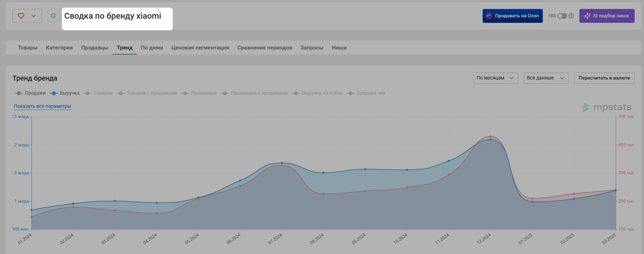
Task: Click the 03.2025 Выручка end data point
Action: (615, 190)
